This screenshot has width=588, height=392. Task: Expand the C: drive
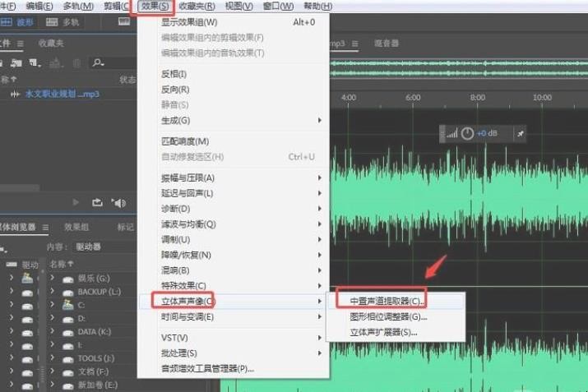click(53, 304)
